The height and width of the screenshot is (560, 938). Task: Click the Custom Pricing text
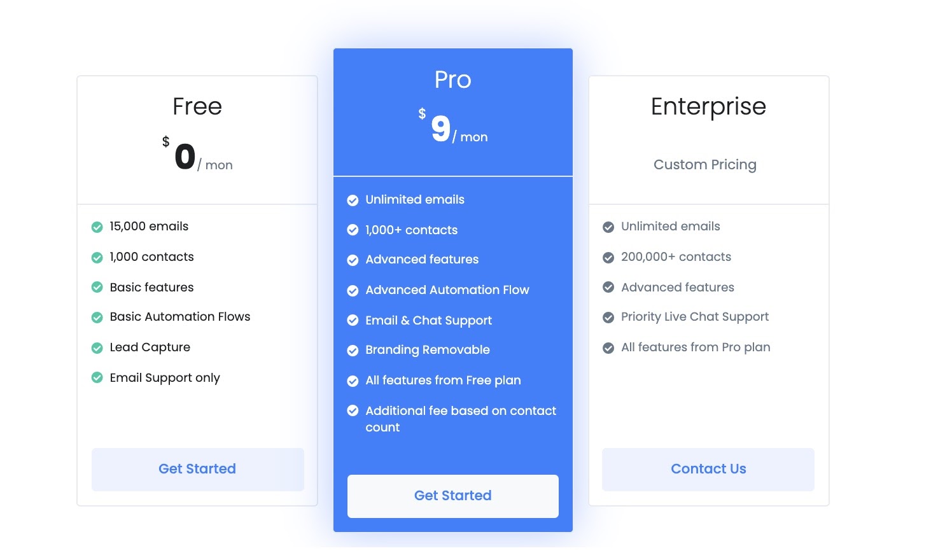704,165
